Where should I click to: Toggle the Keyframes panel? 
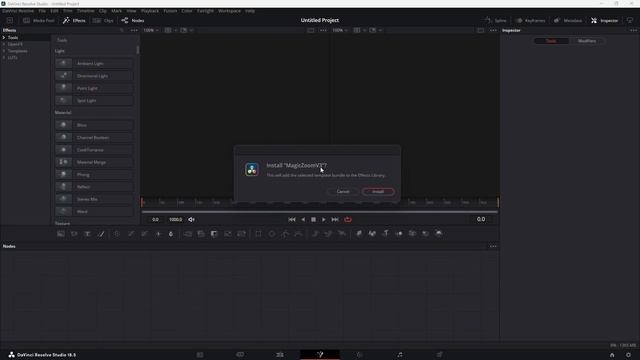[530, 20]
